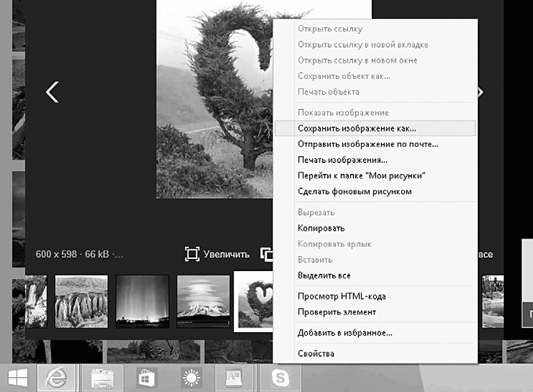Select the rock formations thumbnail
533x392 pixels.
pyautogui.click(x=82, y=302)
